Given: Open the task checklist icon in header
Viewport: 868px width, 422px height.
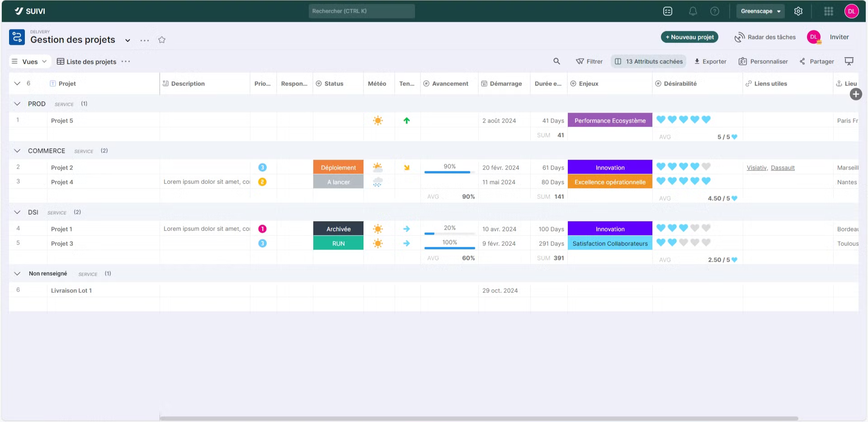Looking at the screenshot, I should click(668, 11).
